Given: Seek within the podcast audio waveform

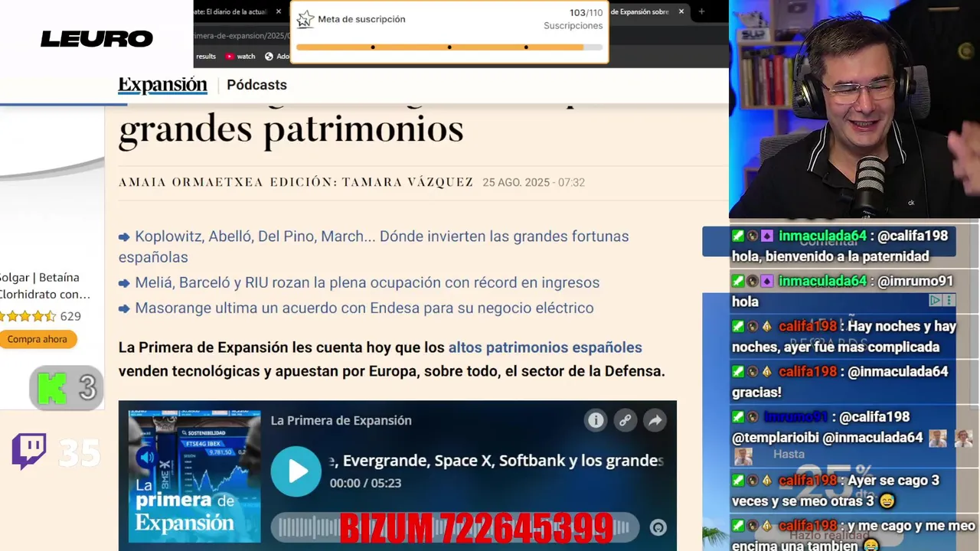Looking at the screenshot, I should coord(456,527).
